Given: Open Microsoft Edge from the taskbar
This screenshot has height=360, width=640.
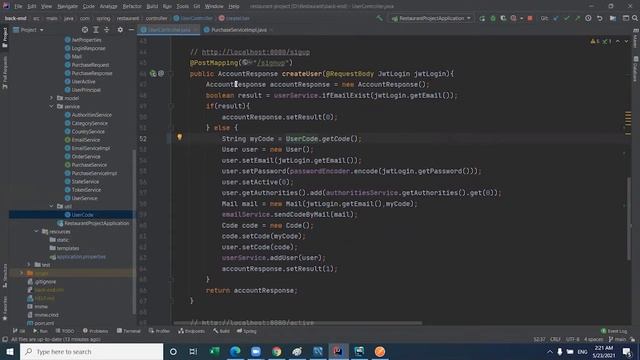Looking at the screenshot, I should click(235, 351).
